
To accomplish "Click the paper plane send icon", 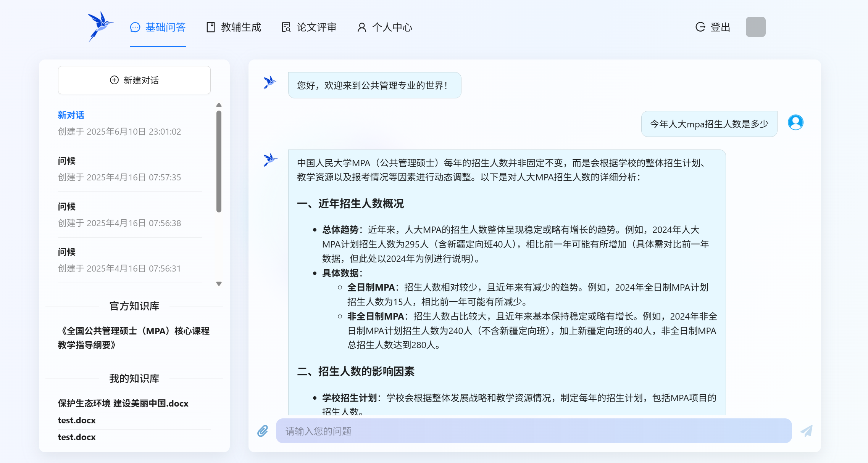I will coord(806,431).
